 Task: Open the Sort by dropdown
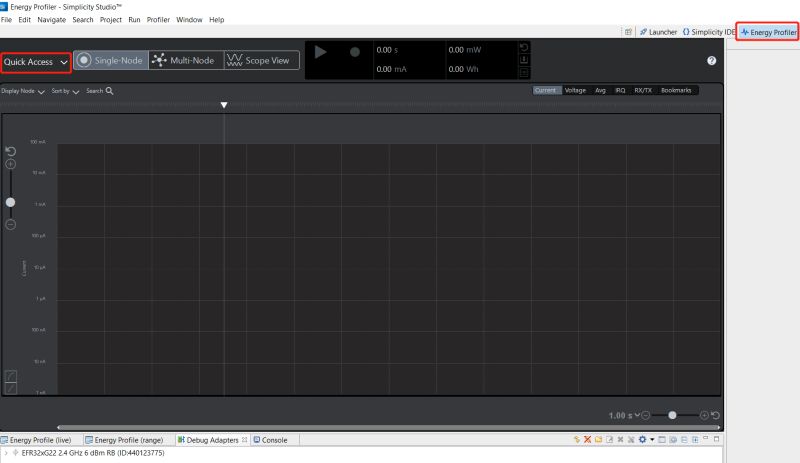point(65,91)
